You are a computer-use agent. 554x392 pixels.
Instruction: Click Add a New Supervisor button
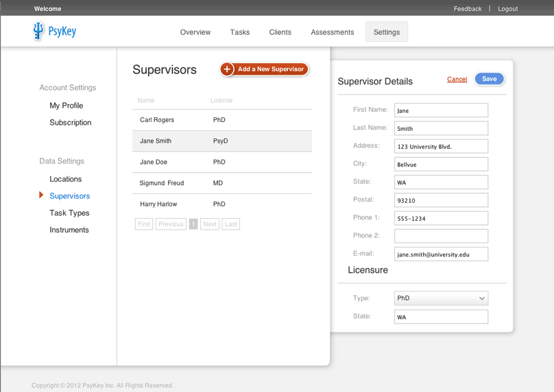pos(264,69)
